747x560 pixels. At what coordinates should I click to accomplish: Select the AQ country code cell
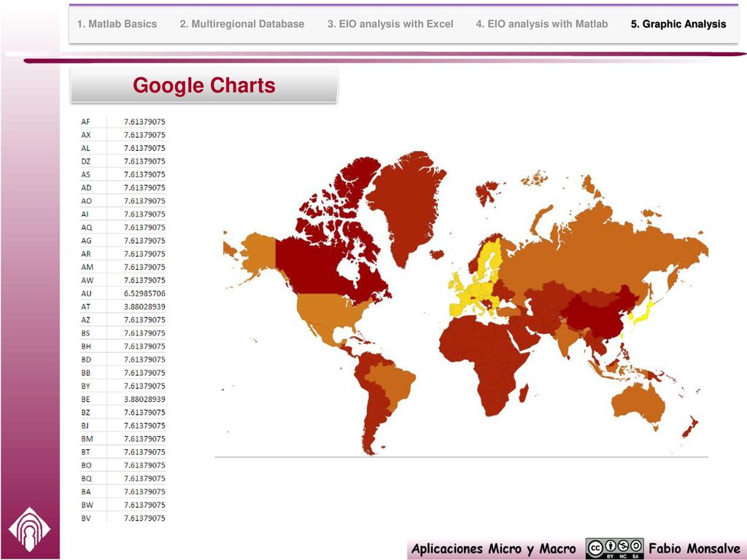point(86,227)
